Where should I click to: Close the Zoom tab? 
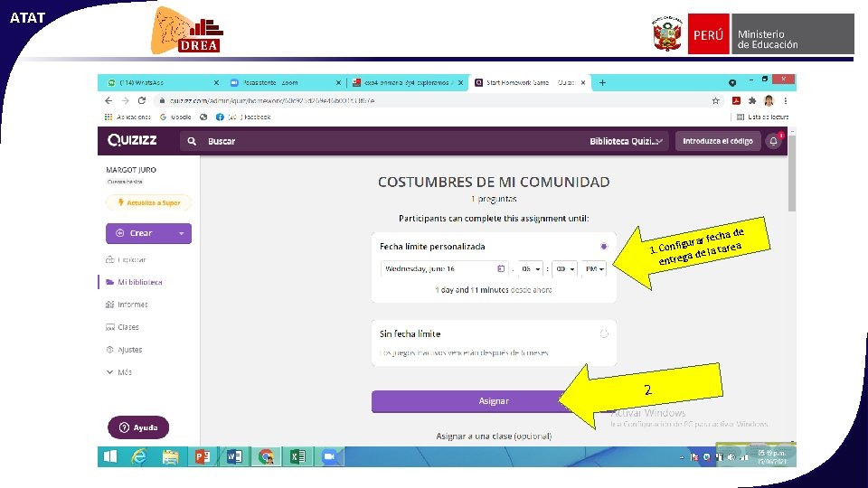[338, 83]
